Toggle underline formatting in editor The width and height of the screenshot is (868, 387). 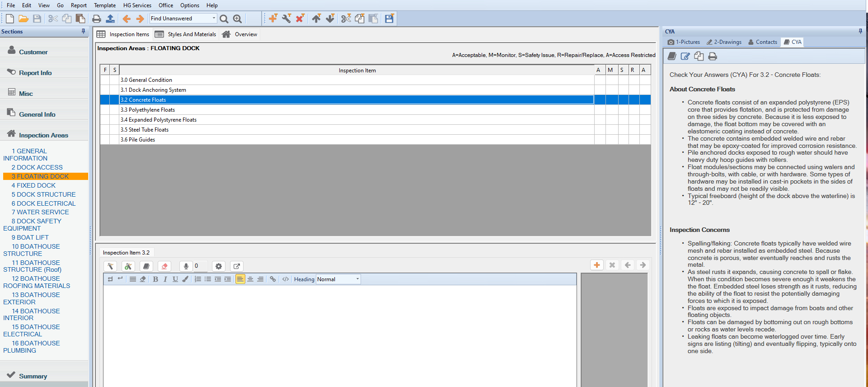tap(175, 279)
